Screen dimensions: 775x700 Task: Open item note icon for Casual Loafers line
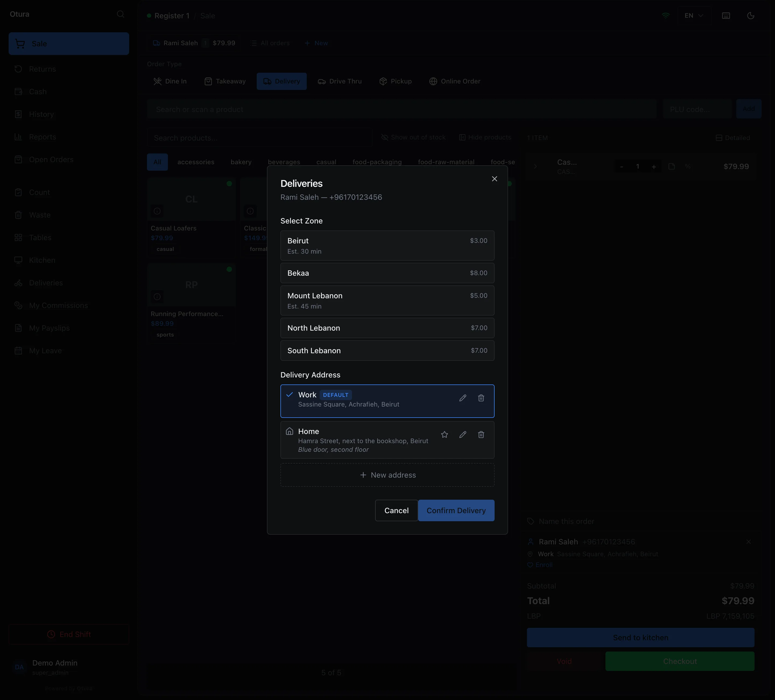point(671,167)
